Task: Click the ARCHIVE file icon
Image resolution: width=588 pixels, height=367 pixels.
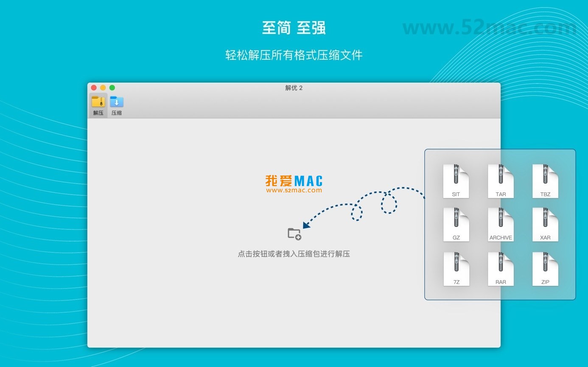Action: pyautogui.click(x=501, y=224)
